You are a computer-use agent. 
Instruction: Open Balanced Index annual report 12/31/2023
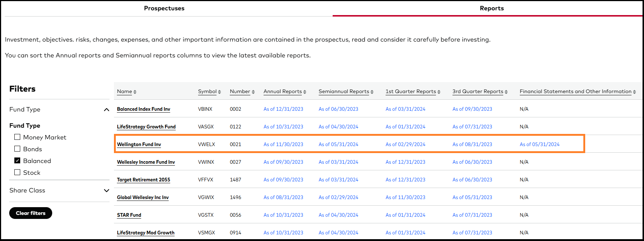tap(283, 109)
